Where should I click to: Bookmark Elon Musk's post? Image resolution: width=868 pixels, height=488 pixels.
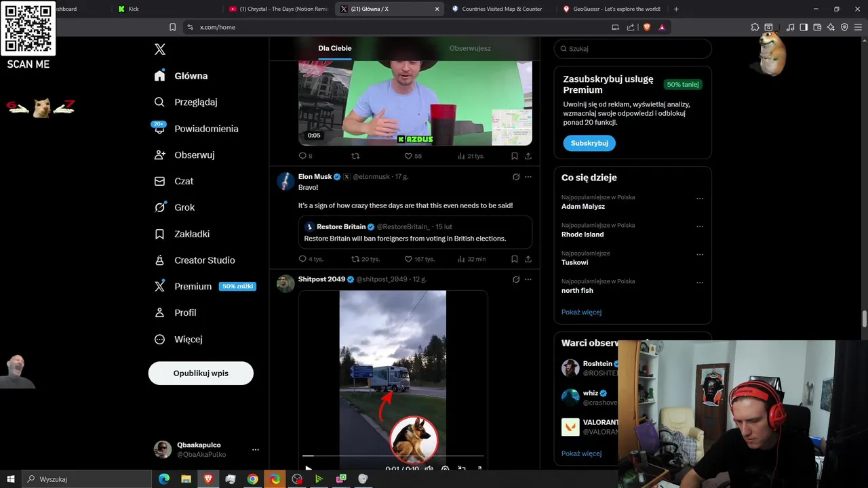pos(515,259)
